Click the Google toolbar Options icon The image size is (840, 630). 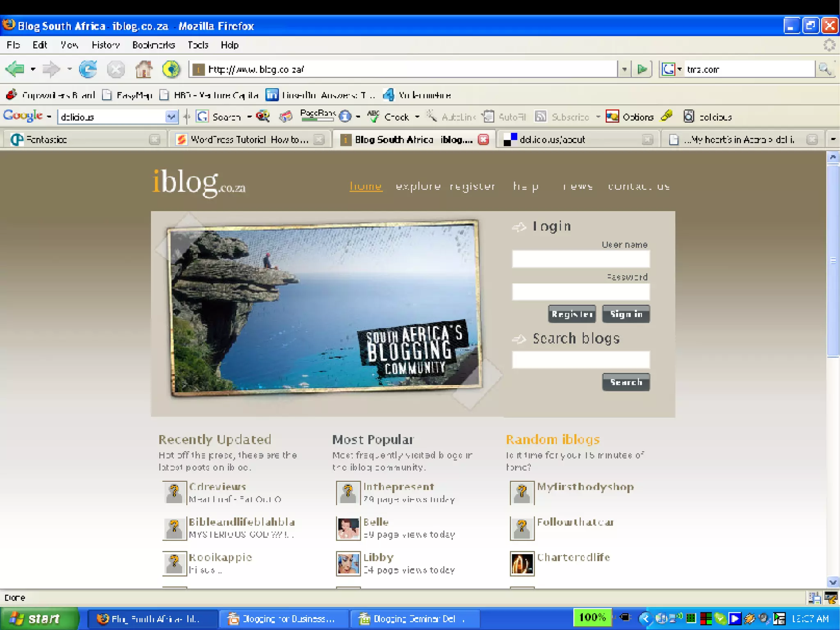point(612,117)
